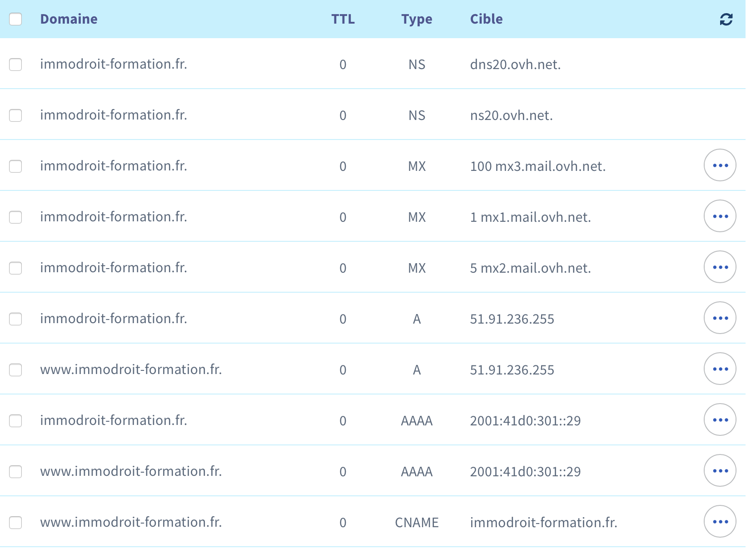Open actions menu for 100 mx3.mail.ovh.net record

coord(720,165)
